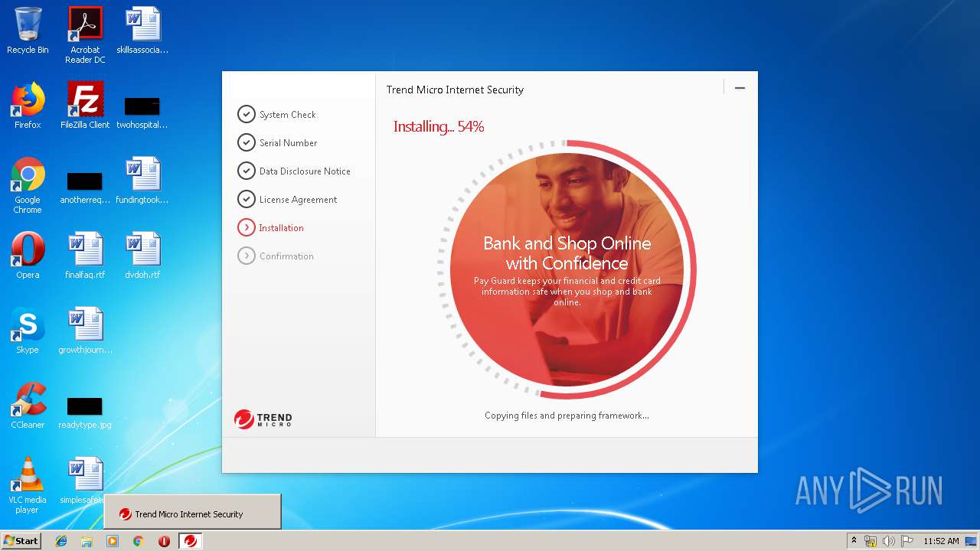Select the Confirmation step label
This screenshot has height=551, width=980.
tap(286, 256)
